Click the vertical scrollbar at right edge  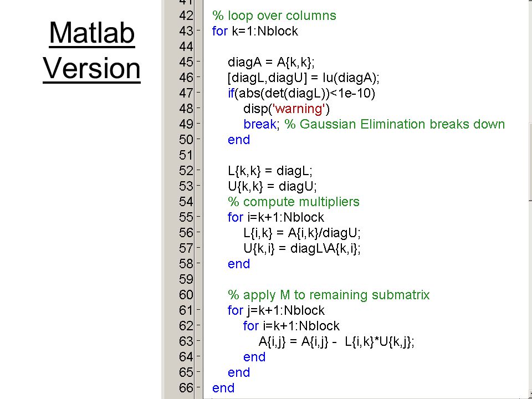pyautogui.click(x=530, y=199)
